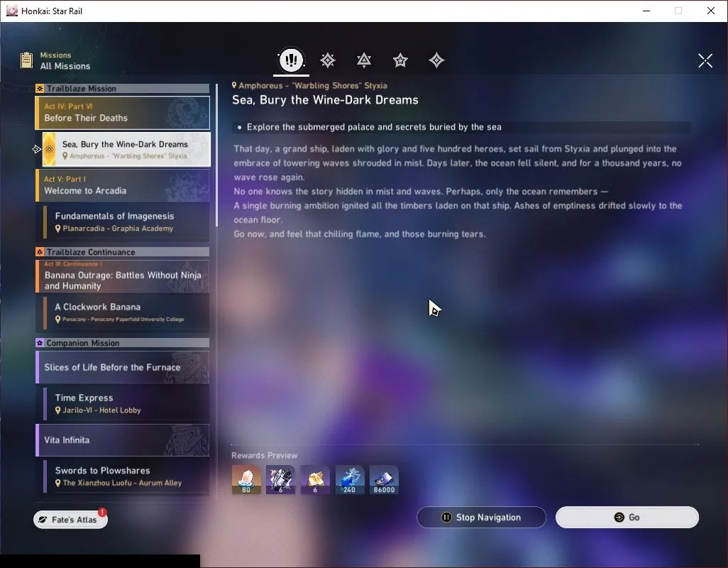728x568 pixels.
Task: Click the 80 Stellar Jade reward icon
Action: coord(246,480)
